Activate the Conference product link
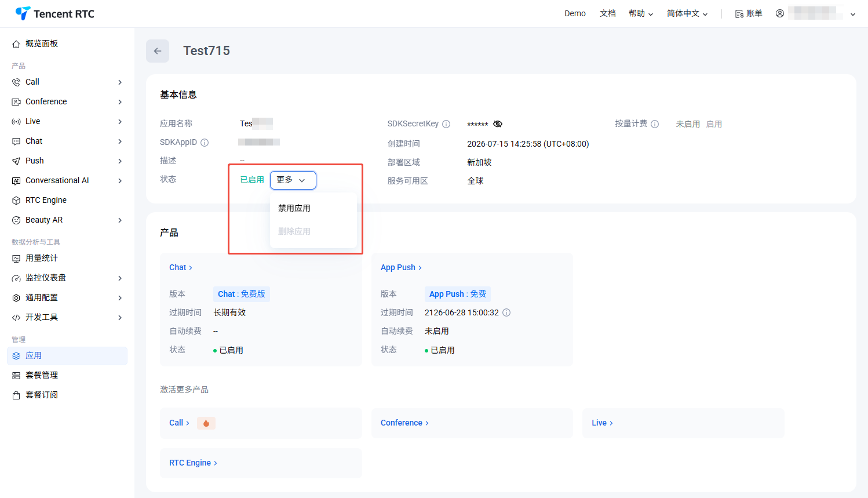868x498 pixels. click(x=404, y=423)
